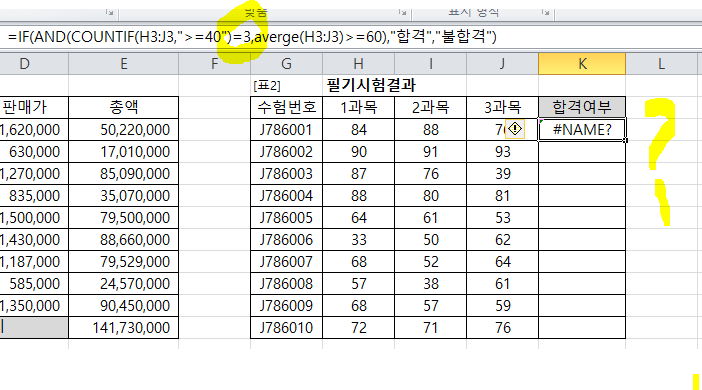Click the 필기시험결과 title cell

click(371, 85)
